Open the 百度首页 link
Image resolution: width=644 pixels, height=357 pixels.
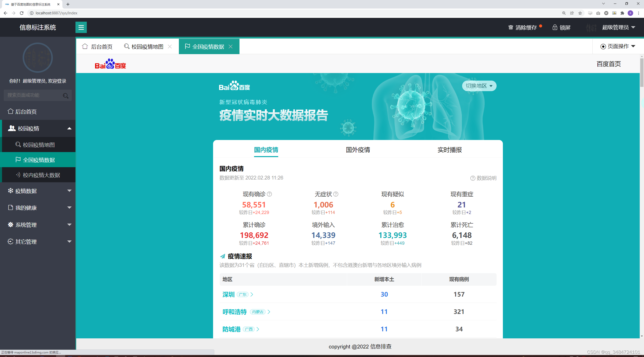click(x=609, y=64)
